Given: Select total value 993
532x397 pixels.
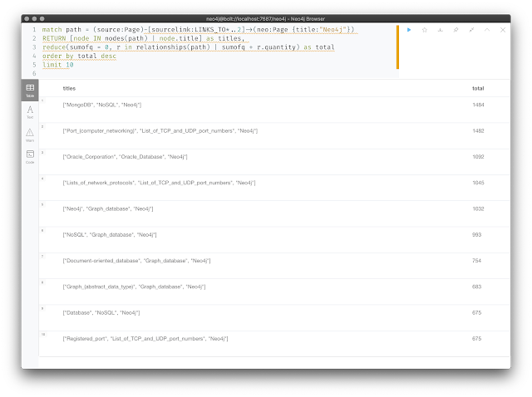Looking at the screenshot, I should [x=476, y=234].
